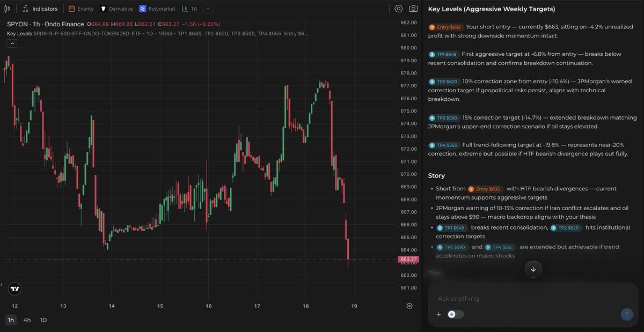Click the TP4 $555 badge in Key Levels

tap(443, 145)
